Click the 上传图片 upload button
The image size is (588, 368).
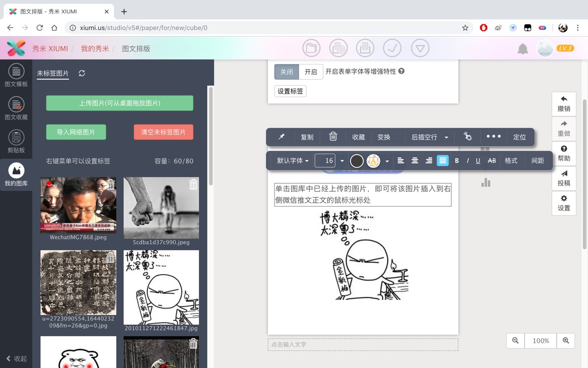pyautogui.click(x=120, y=103)
